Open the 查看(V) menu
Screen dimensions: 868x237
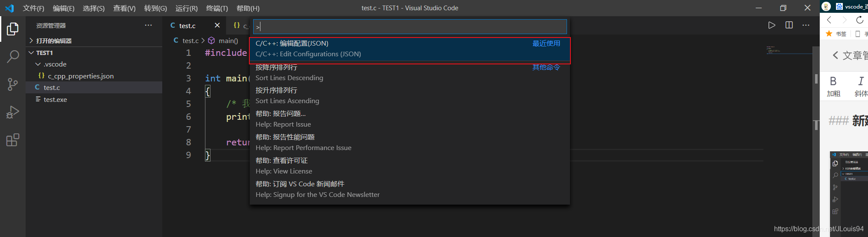124,8
